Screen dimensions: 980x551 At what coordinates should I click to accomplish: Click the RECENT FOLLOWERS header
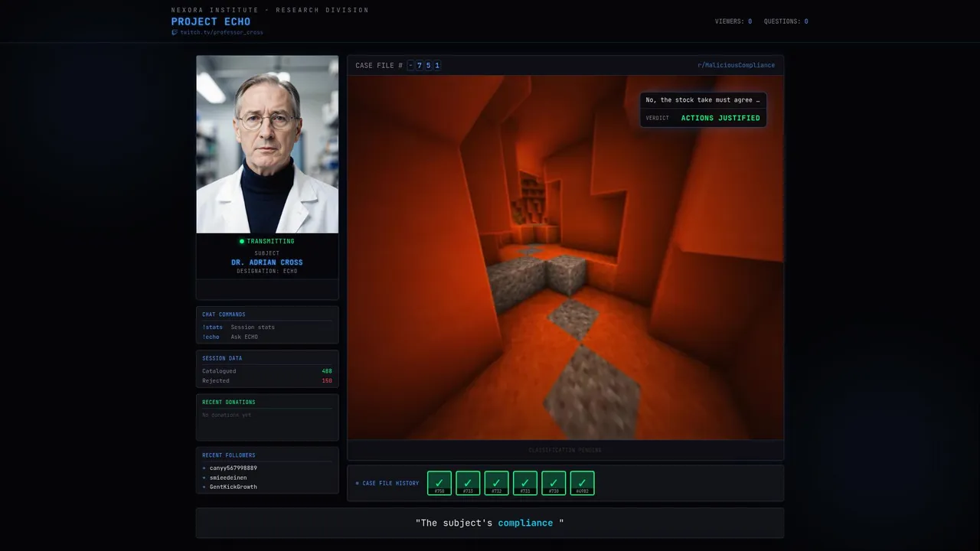click(x=229, y=455)
